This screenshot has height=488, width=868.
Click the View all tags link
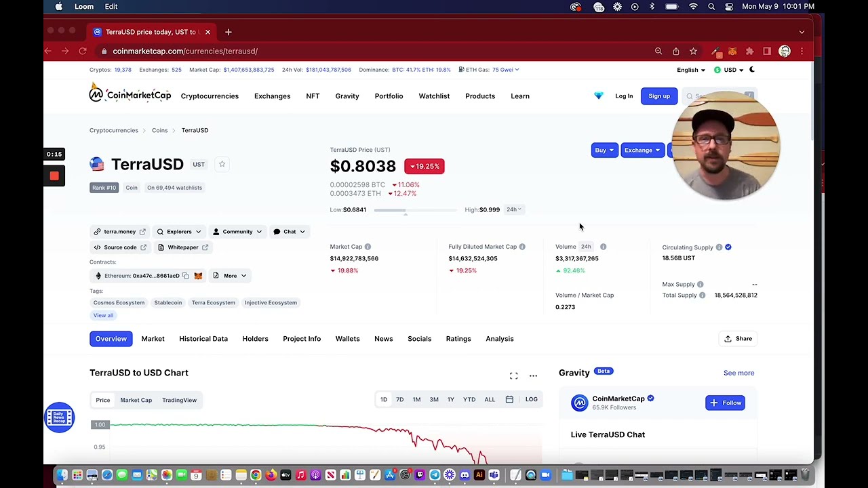coord(103,315)
